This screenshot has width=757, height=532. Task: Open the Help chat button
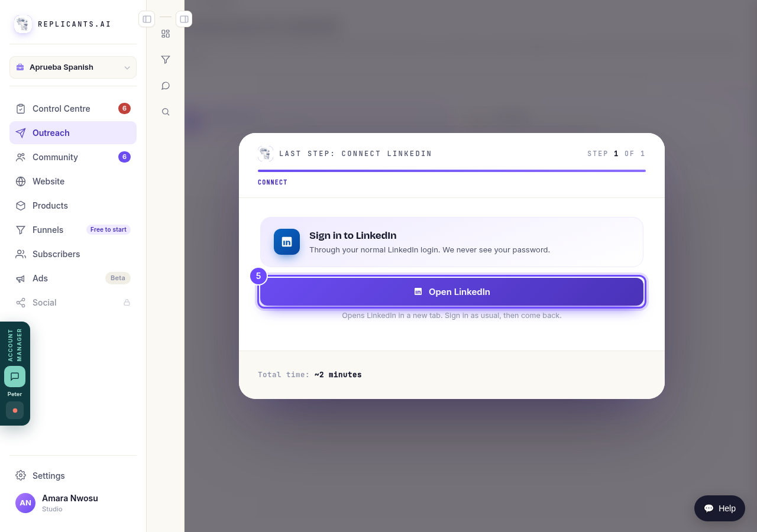pos(720,508)
